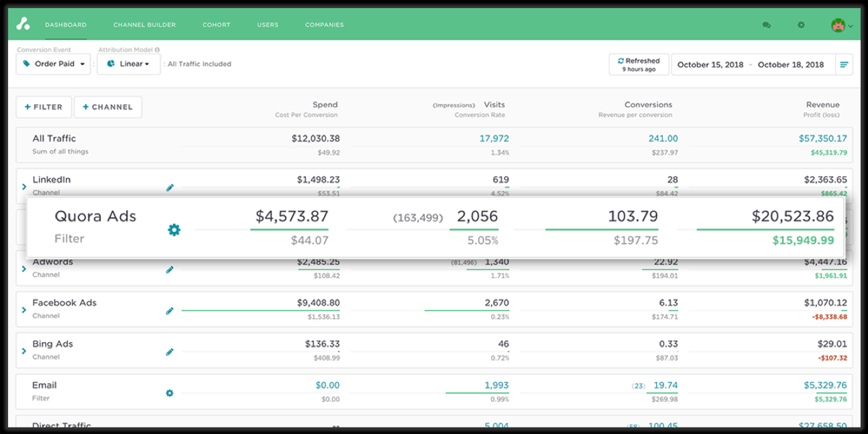Open the Users tab

pyautogui.click(x=268, y=25)
